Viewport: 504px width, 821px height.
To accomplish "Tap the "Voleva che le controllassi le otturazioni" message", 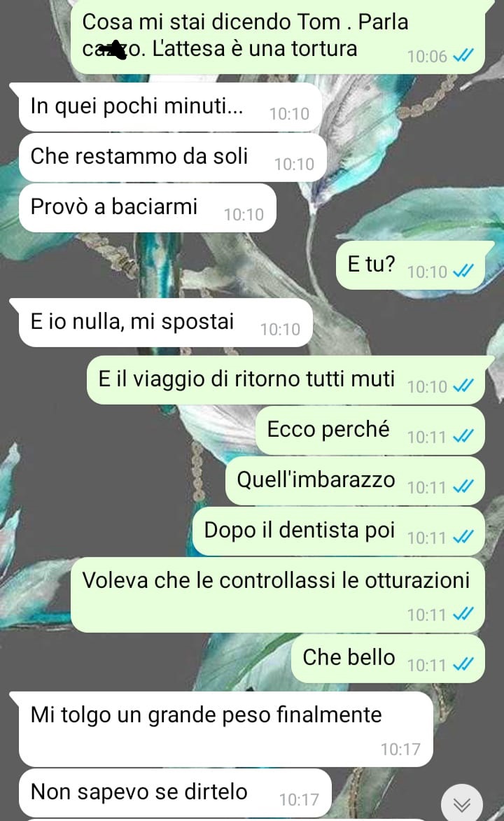I will point(278,595).
